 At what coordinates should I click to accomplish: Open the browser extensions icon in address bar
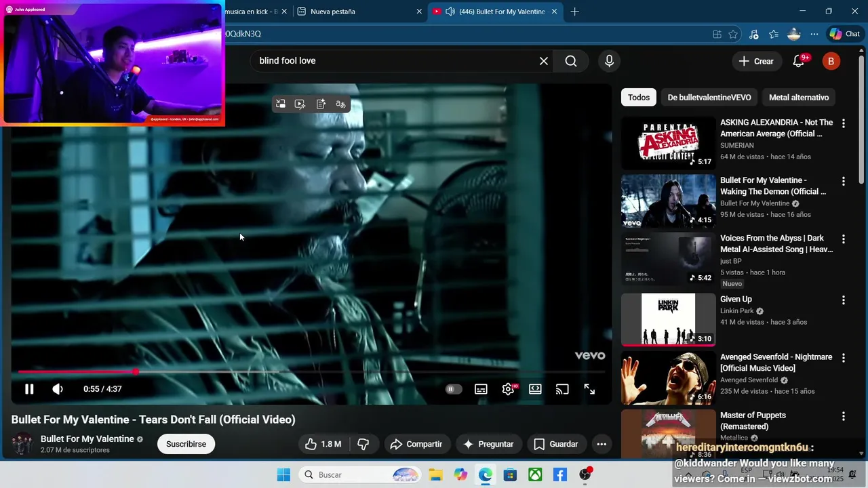tap(717, 34)
